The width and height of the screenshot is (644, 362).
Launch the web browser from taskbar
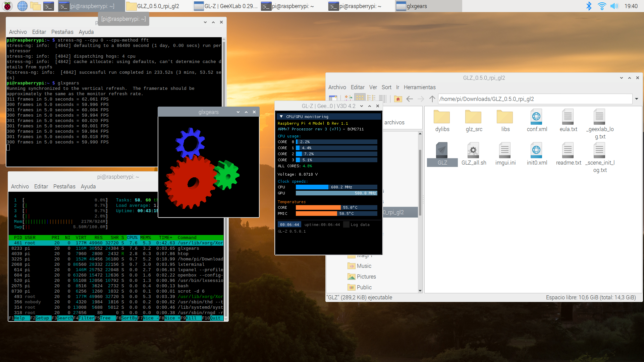(22, 6)
